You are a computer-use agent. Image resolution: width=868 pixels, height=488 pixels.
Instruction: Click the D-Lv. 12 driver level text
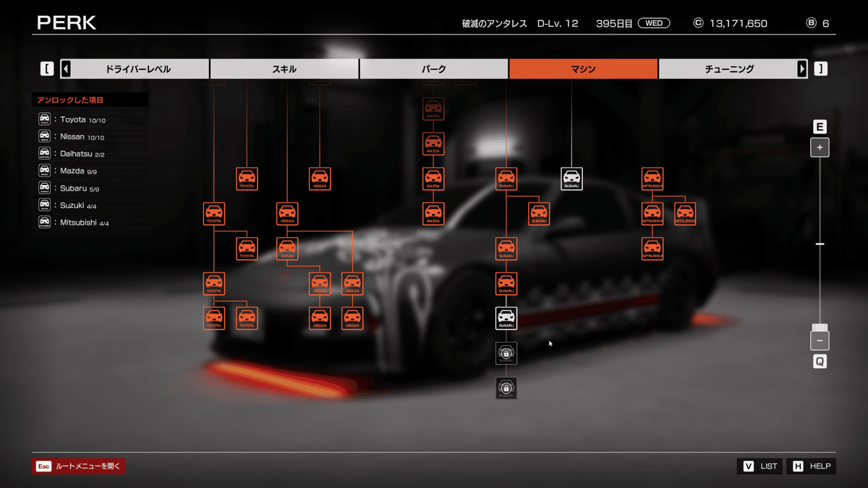click(558, 23)
